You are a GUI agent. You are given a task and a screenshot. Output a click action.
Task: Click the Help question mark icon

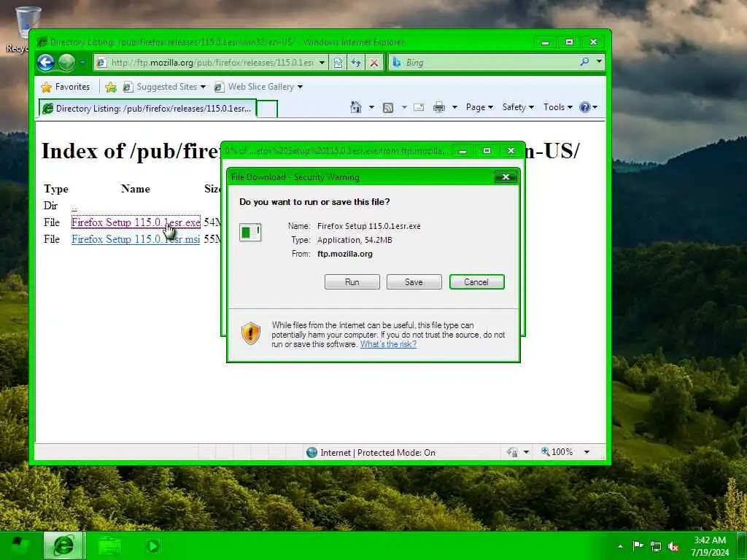point(585,107)
